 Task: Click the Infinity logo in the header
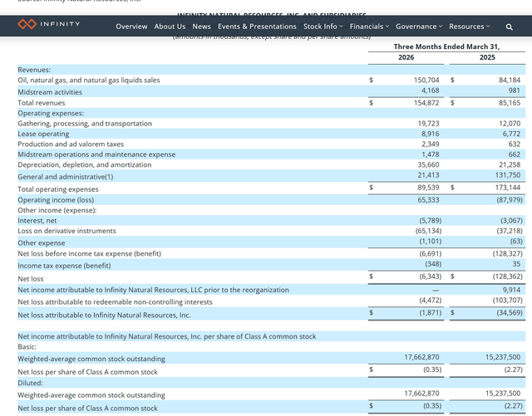[x=49, y=24]
